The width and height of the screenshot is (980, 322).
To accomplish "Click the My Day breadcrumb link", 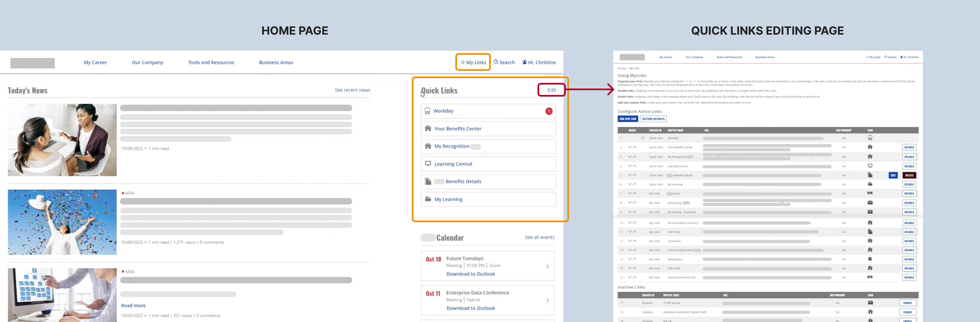I will (621, 68).
